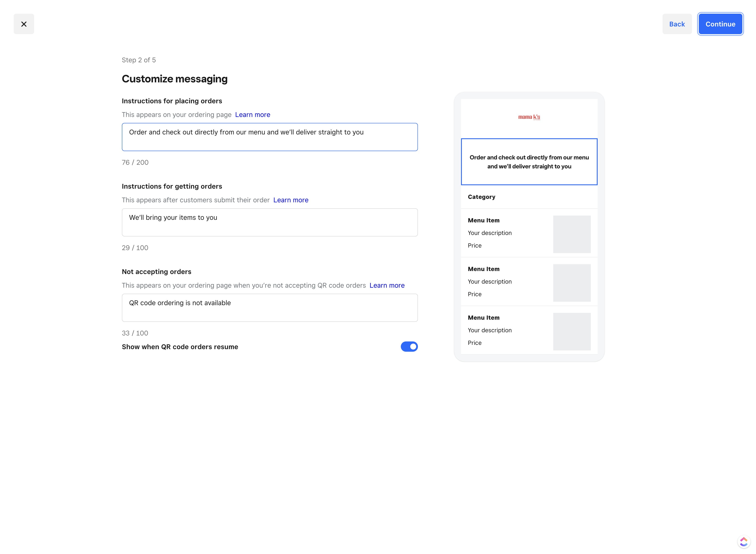The width and height of the screenshot is (756, 554).
Task: Select the second Menu Item image placeholder
Action: (572, 283)
